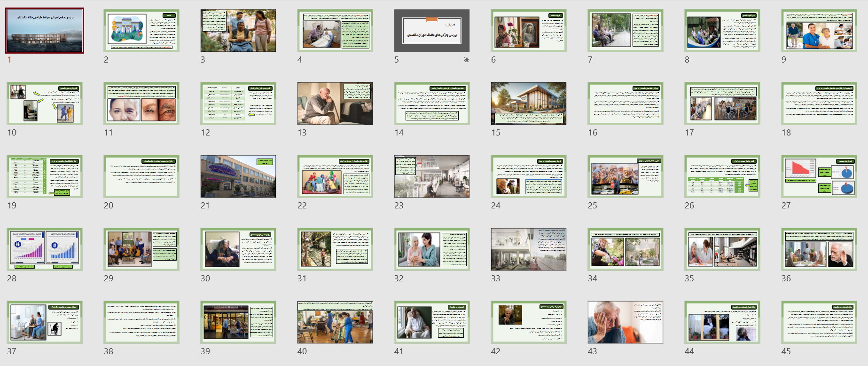Select slide 33 showing white multi-level interior
This screenshot has height=366, width=868.
coord(528,249)
